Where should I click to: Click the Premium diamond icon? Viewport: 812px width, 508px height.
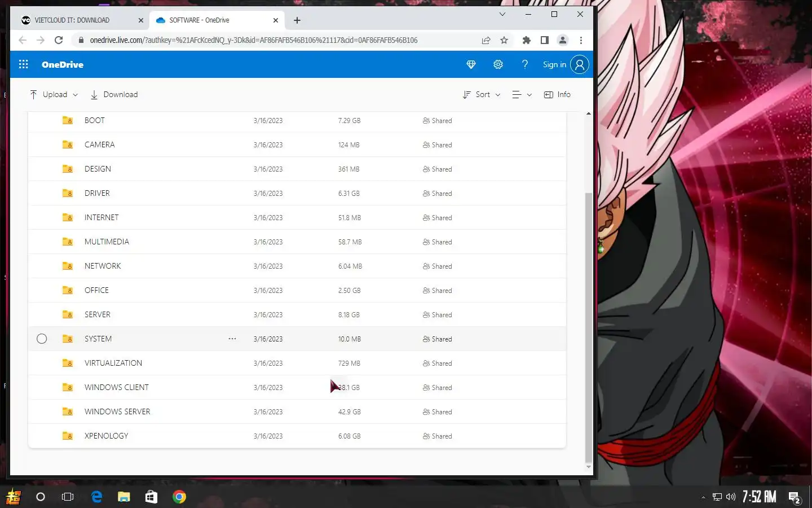click(471, 64)
